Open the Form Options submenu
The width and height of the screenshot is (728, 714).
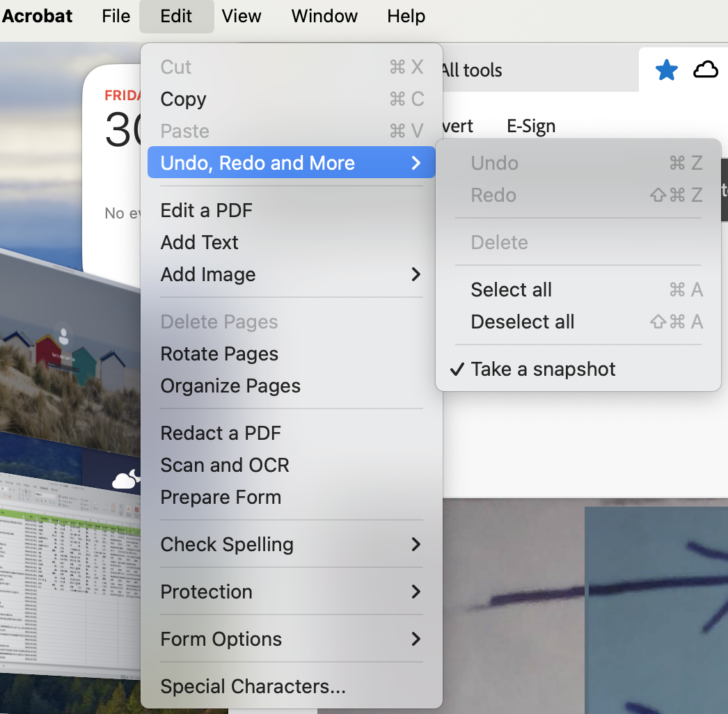pyautogui.click(x=221, y=639)
